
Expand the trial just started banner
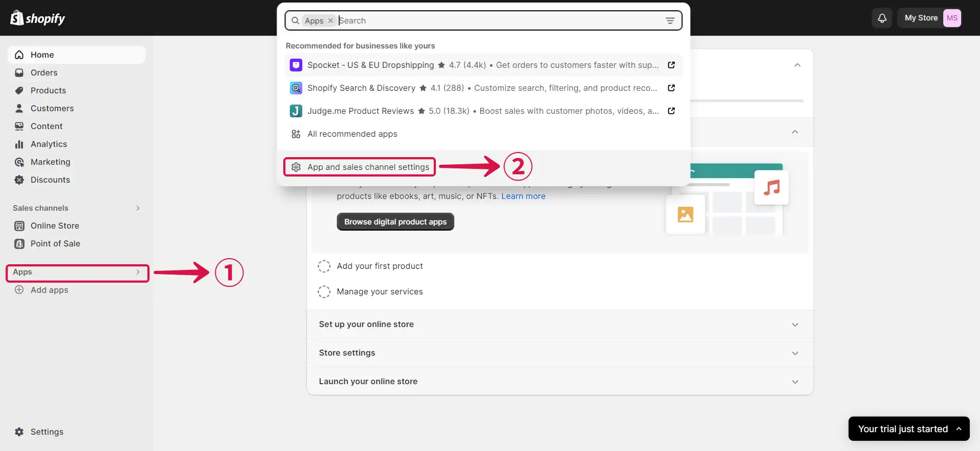point(909,429)
